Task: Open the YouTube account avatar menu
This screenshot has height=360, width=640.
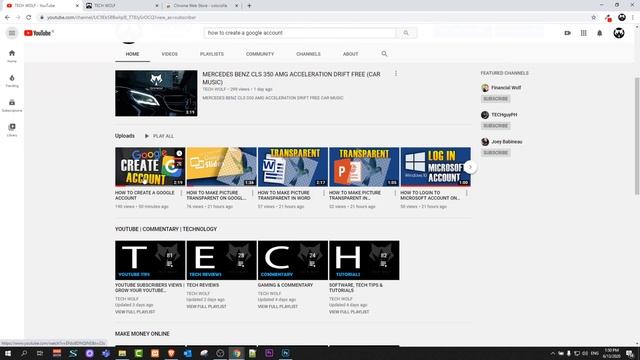Action: [x=619, y=33]
